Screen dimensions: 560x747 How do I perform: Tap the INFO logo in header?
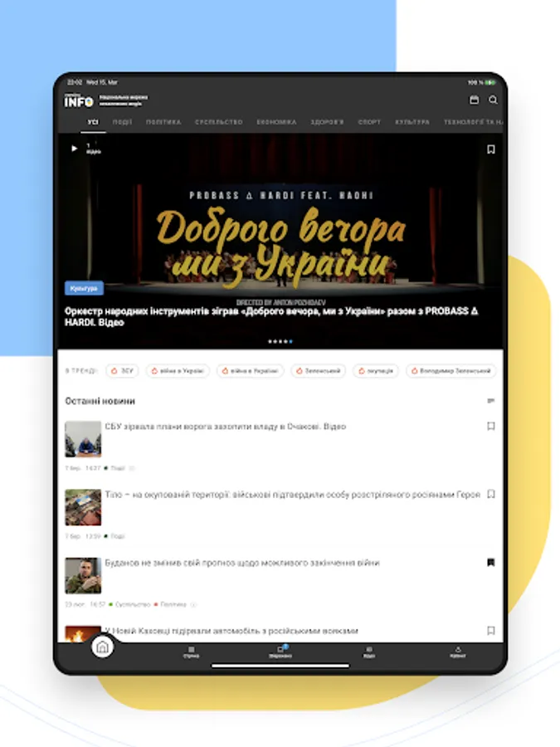pyautogui.click(x=79, y=101)
